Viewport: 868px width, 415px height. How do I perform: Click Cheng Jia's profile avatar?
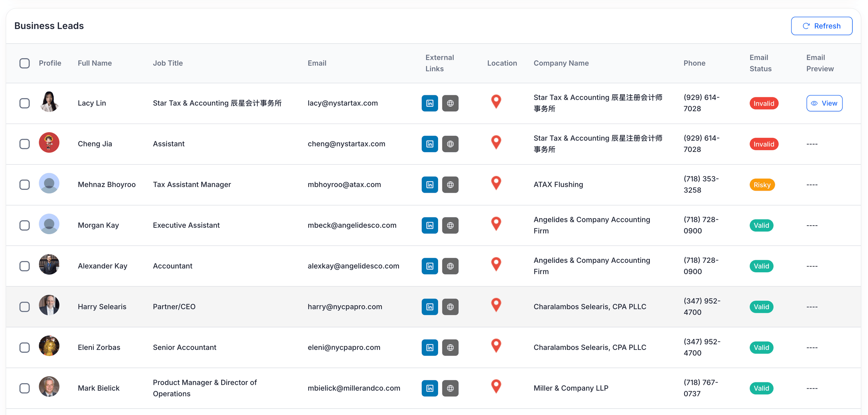(x=49, y=143)
